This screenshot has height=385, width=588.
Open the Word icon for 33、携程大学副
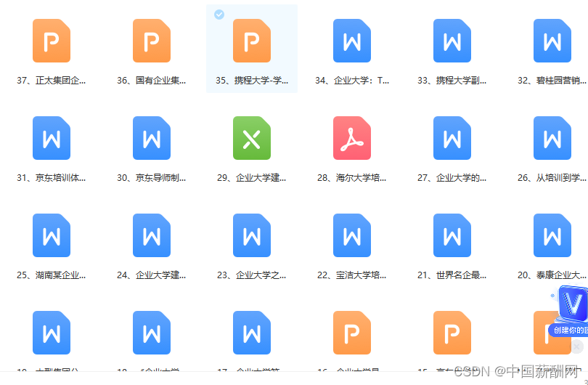click(x=452, y=41)
